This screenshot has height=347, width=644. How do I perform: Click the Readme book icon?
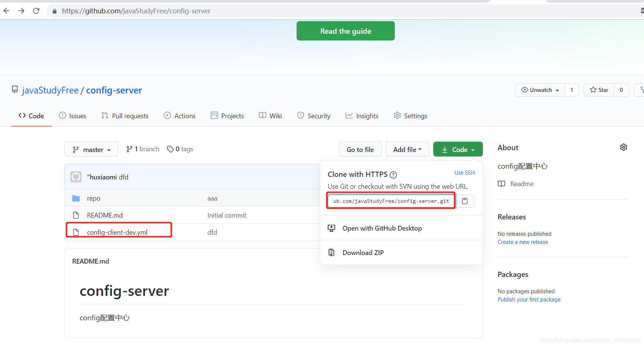[x=501, y=184]
